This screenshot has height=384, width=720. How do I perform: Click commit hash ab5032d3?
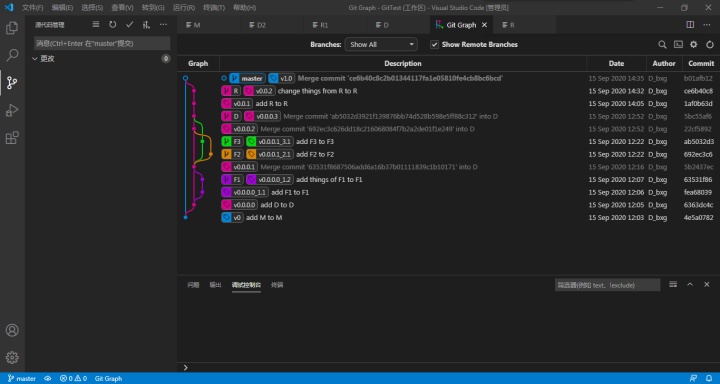tap(698, 141)
